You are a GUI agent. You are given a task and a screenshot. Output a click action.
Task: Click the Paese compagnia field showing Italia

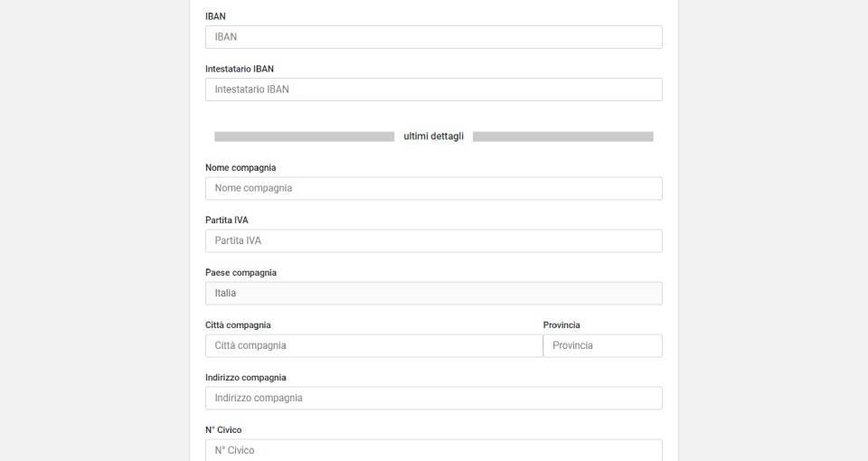point(433,293)
